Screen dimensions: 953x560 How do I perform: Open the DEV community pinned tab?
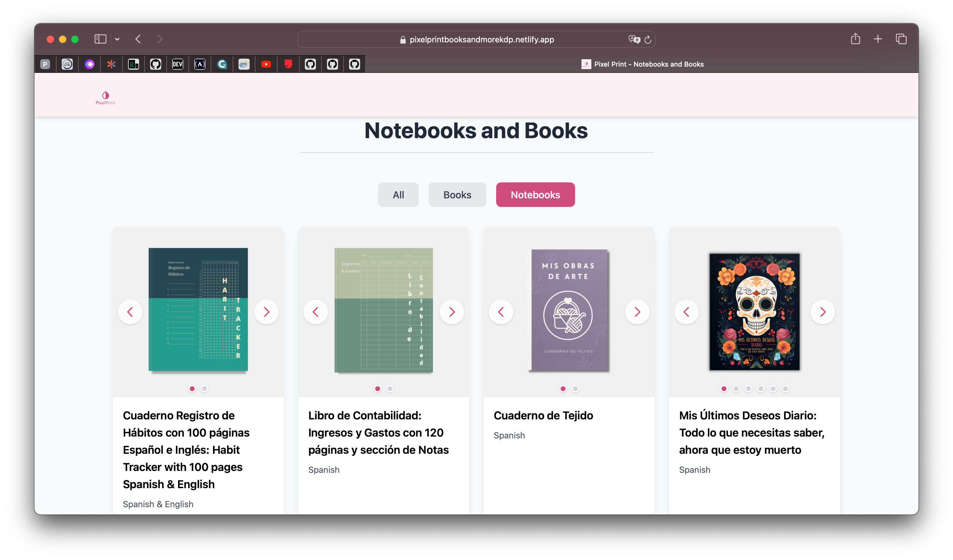coord(178,64)
